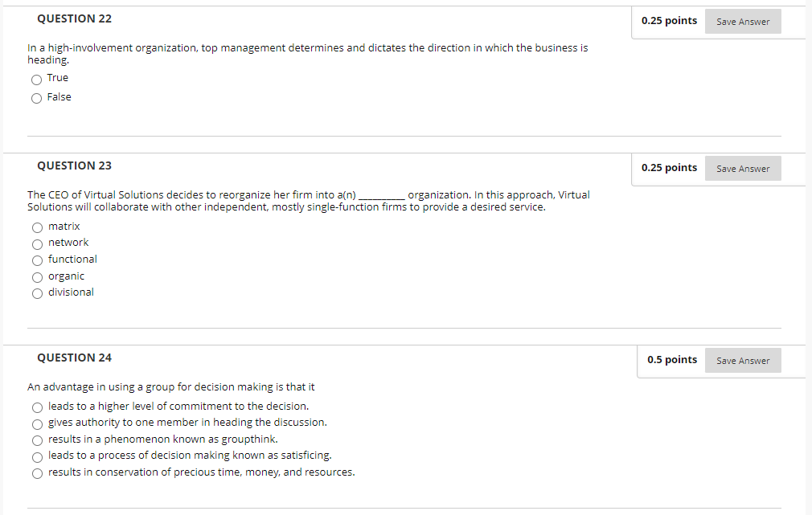Select the groupthink answer in Question 24
Viewport: 812px width, 515px height.
pyautogui.click(x=37, y=440)
